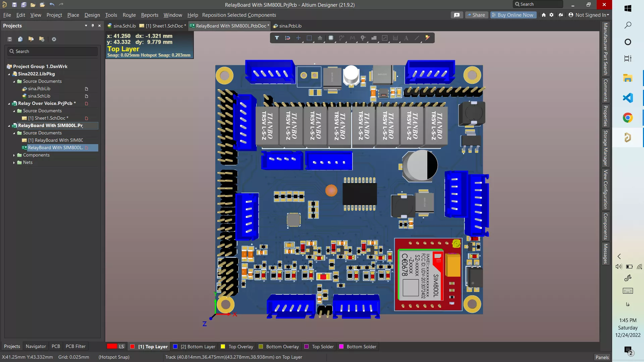Viewport: 644px width, 362px height.
Task: Click the Top Solder magenta color swatch
Action: (x=307, y=347)
